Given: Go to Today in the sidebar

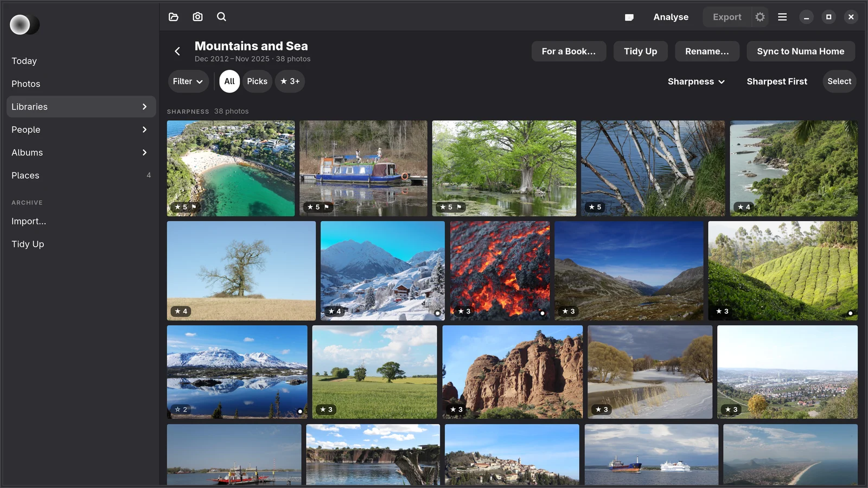Looking at the screenshot, I should pos(81,61).
